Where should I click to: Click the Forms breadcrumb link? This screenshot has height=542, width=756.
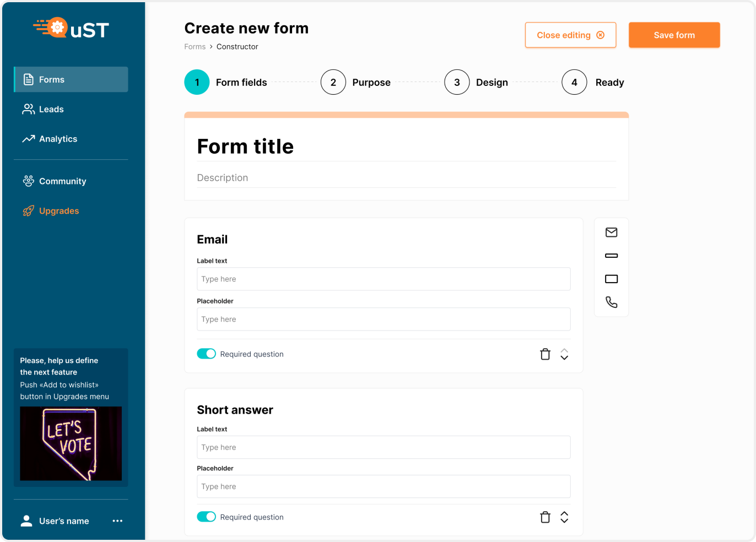pos(195,47)
